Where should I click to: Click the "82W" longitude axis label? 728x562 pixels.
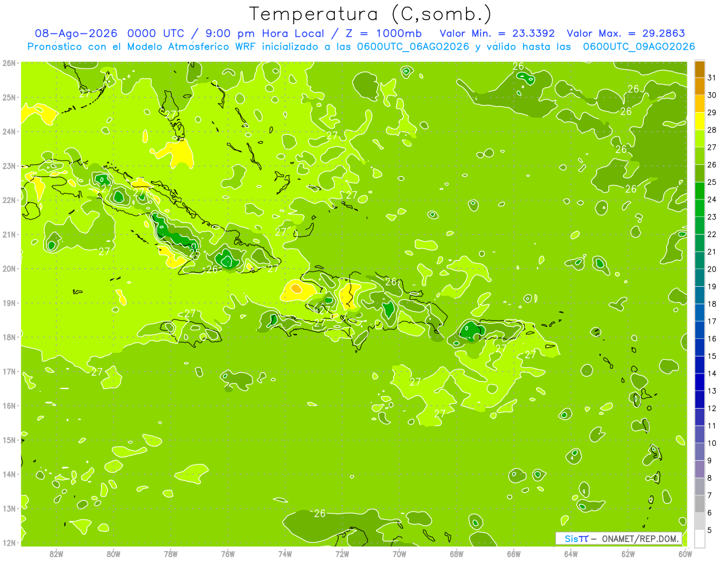coord(56,553)
